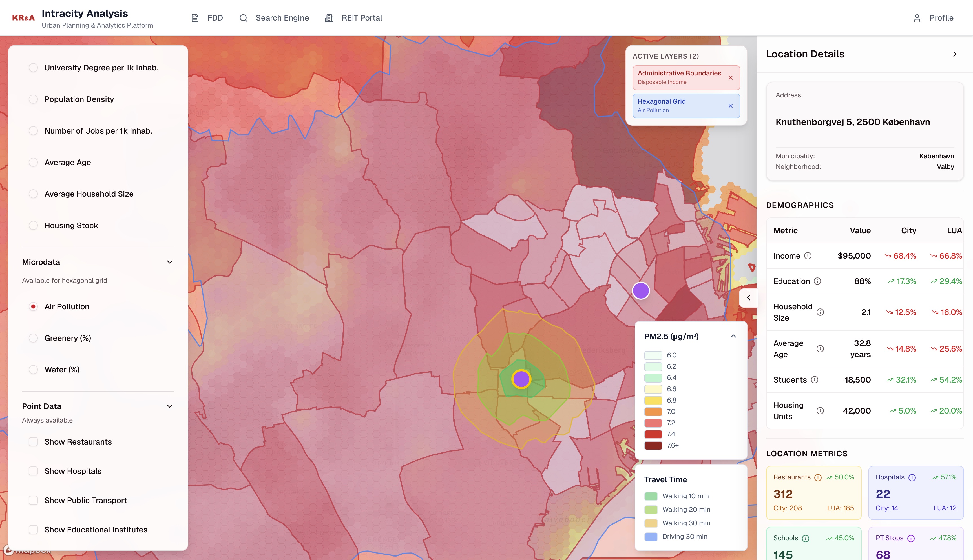This screenshot has height=560, width=973.
Task: Enable the Show Hospitals checkbox
Action: coord(34,471)
